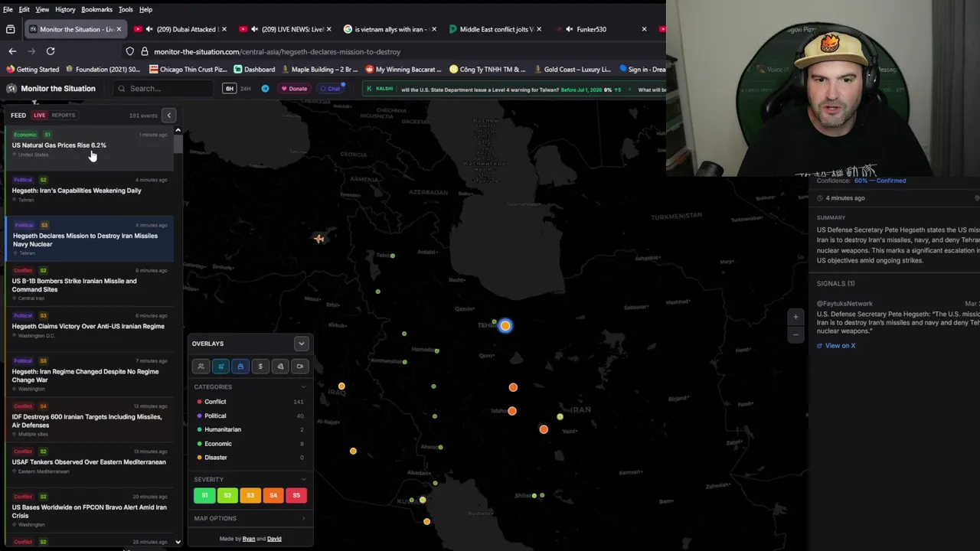Open the Ryan credit link

click(x=249, y=539)
